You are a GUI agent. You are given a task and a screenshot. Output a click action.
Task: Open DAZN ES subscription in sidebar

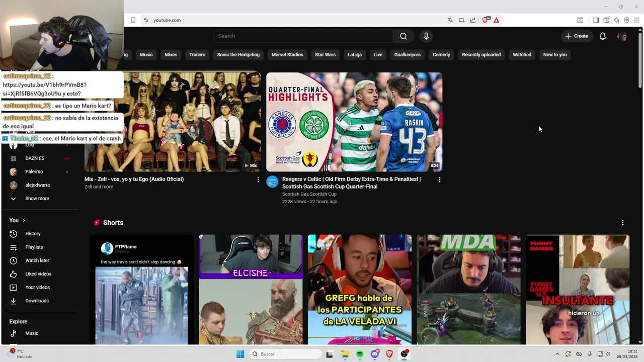click(x=40, y=158)
